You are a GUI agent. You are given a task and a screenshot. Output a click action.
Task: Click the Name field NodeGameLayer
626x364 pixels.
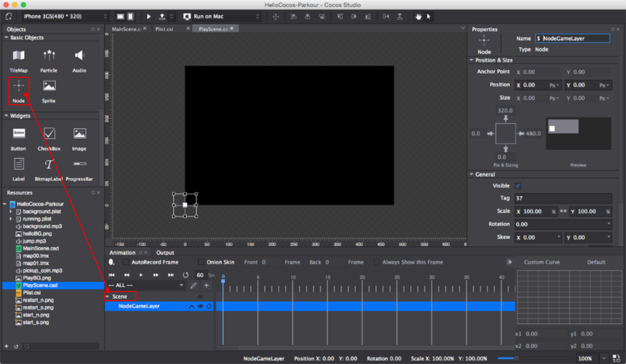point(572,38)
